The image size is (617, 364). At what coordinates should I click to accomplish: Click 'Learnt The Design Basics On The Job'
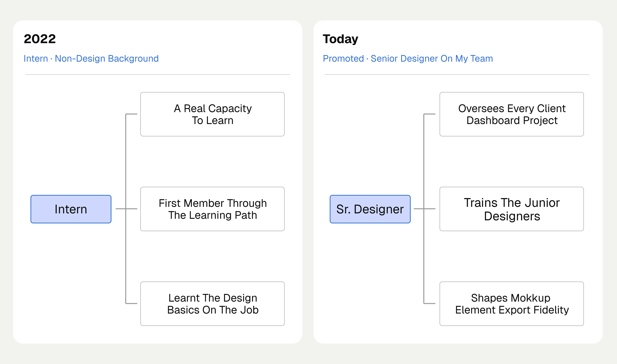point(212,304)
